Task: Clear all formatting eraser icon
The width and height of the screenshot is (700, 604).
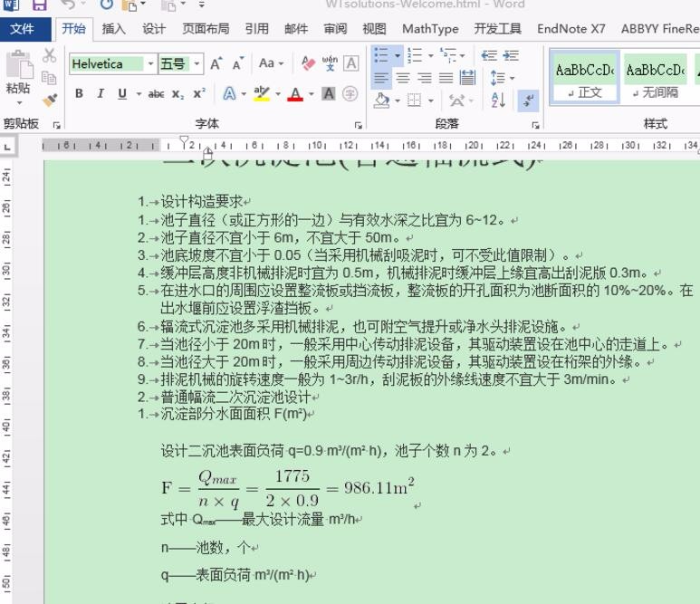Action: pos(308,63)
